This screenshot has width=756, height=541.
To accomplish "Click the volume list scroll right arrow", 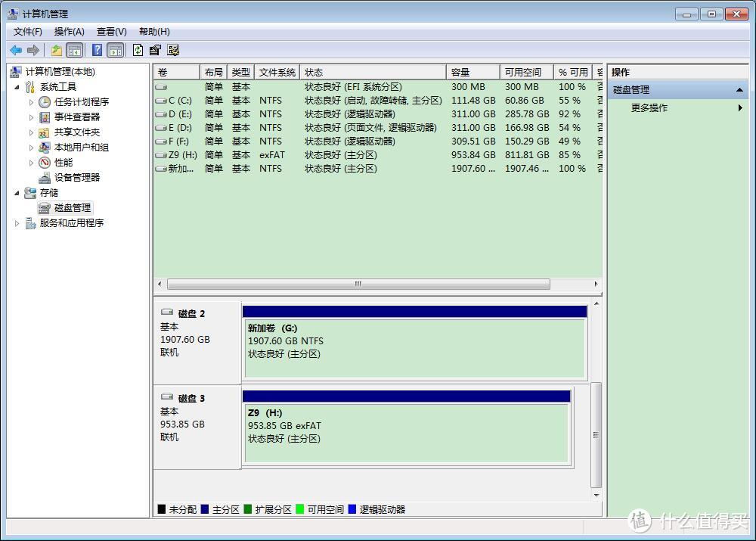I will coord(596,284).
